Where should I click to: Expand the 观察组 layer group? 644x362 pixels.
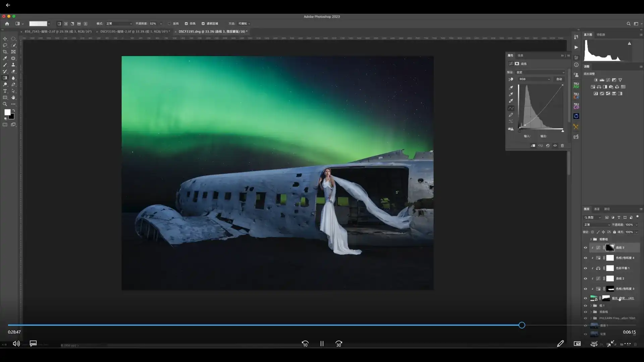[x=591, y=239]
